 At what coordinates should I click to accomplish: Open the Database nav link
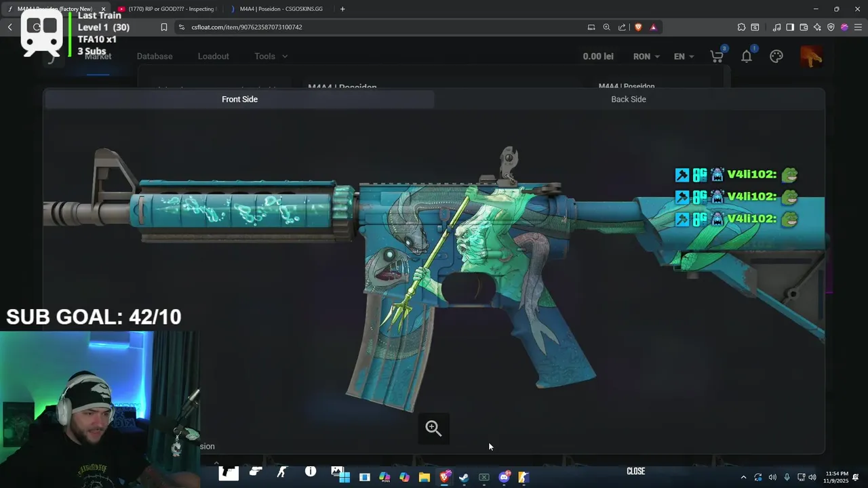click(x=155, y=56)
